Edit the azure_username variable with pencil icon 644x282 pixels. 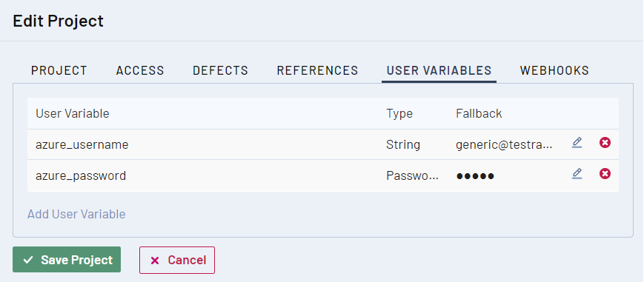point(577,143)
